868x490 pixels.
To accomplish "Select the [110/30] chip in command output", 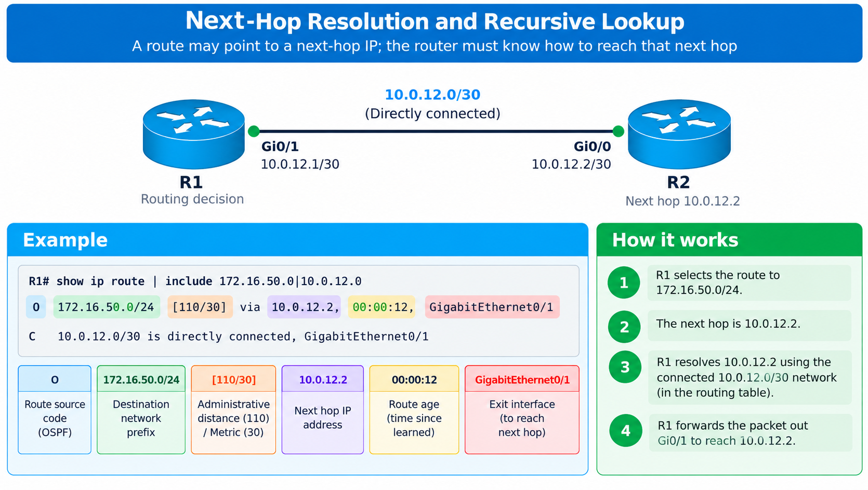I will 200,307.
